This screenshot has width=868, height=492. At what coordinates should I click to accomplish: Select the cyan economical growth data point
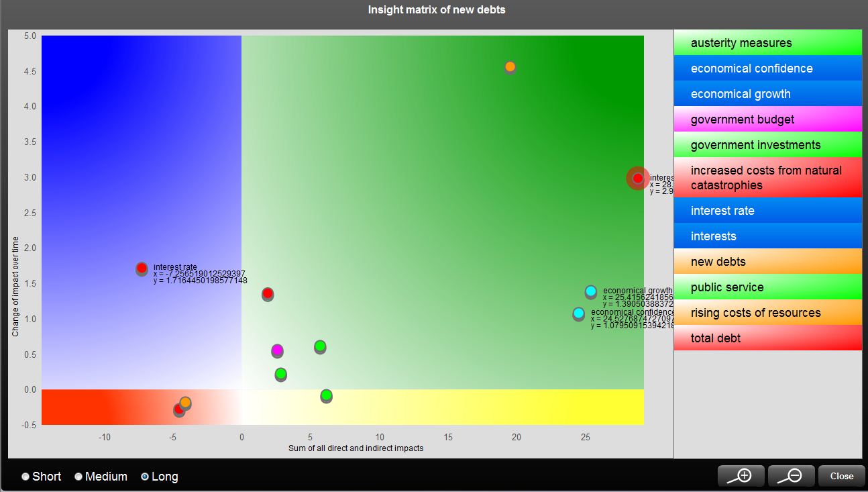[x=590, y=291]
